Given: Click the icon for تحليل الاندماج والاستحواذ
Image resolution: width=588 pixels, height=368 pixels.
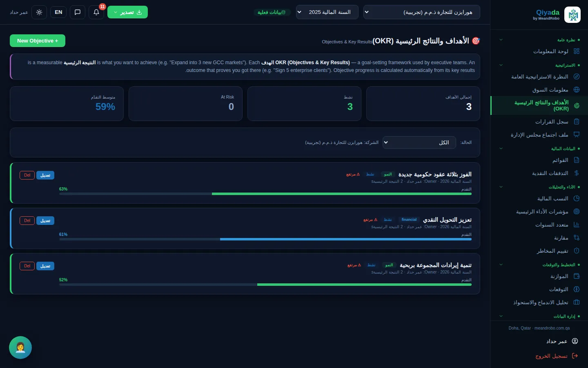Looking at the screenshot, I should tap(577, 302).
